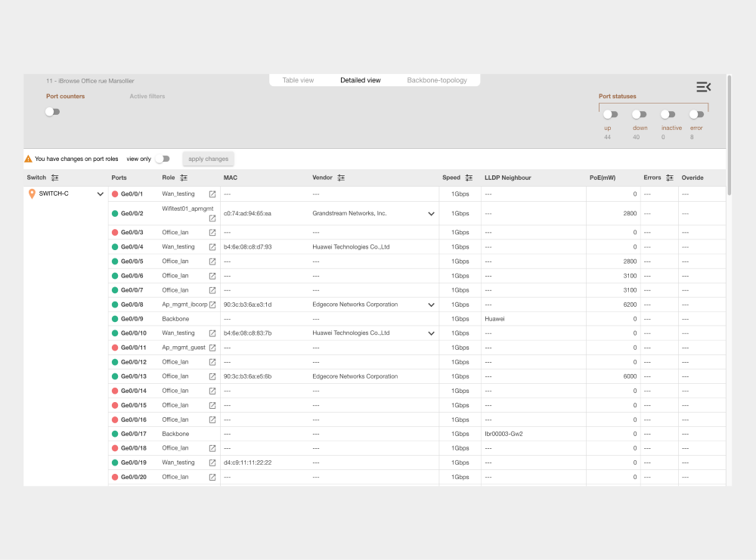
Task: Edit role for port Ge0/0/19
Action: tap(212, 463)
